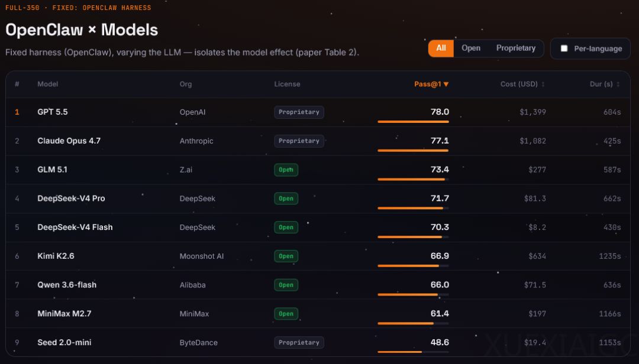Click the GPT 5.5 score progress bar
Viewport: 639px width, 364px height.
(413, 122)
